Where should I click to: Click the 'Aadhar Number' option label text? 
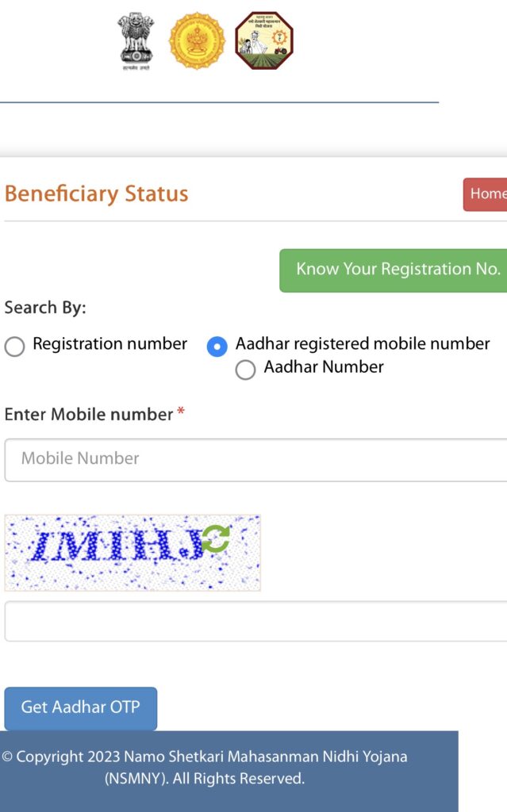tap(324, 367)
